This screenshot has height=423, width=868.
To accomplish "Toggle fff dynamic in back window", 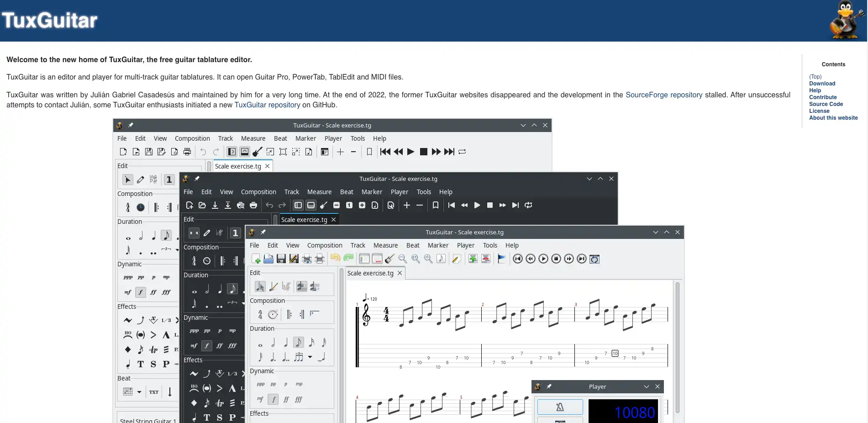I will 166,292.
